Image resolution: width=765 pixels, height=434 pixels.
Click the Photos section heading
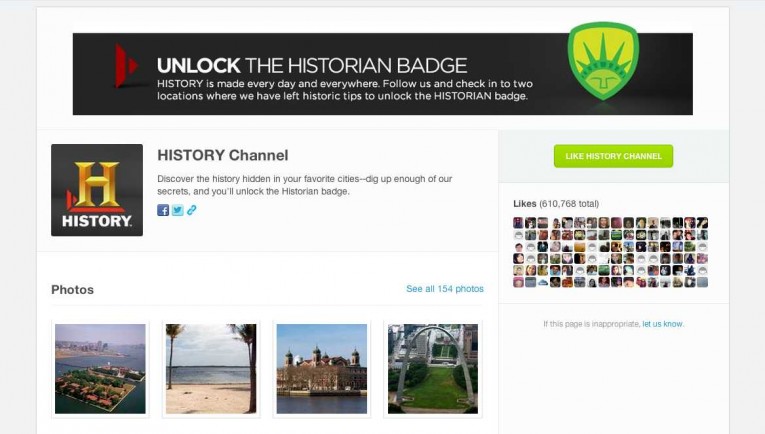[x=72, y=290]
